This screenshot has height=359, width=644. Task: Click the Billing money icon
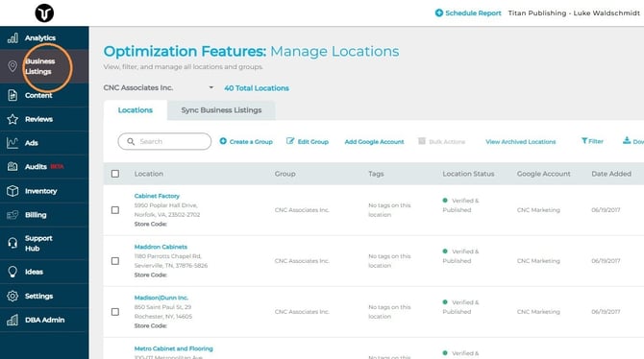(x=12, y=215)
